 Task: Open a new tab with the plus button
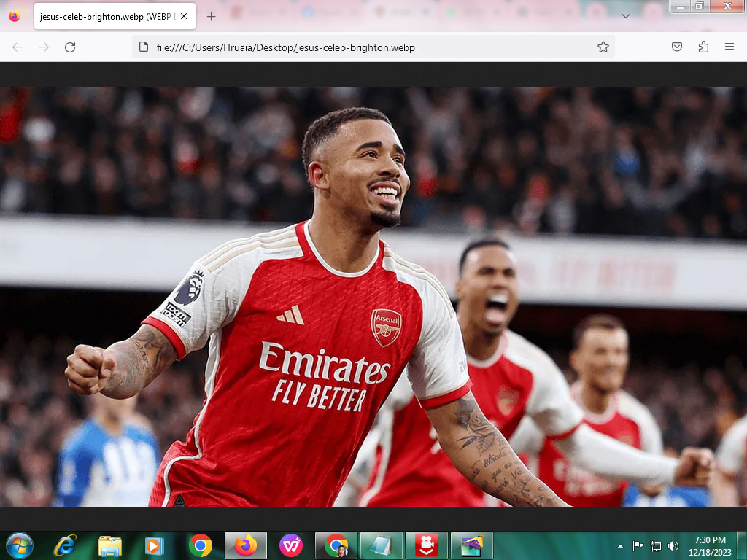tap(211, 16)
